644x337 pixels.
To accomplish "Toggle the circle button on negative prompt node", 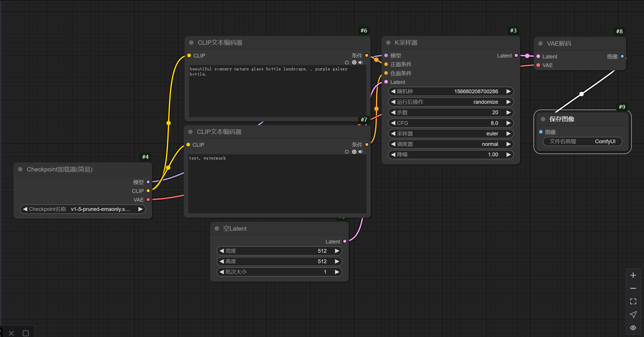I will tap(347, 152).
